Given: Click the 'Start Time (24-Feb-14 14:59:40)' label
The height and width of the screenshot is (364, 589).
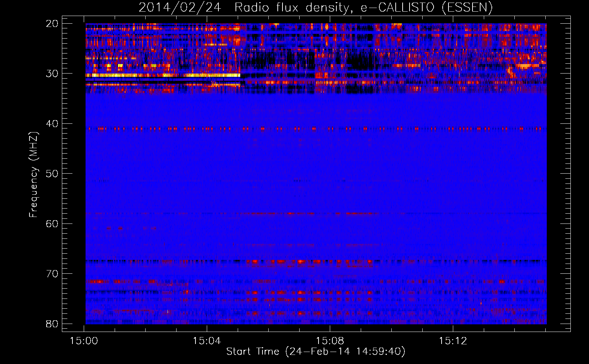Looking at the screenshot, I should [x=316, y=351].
